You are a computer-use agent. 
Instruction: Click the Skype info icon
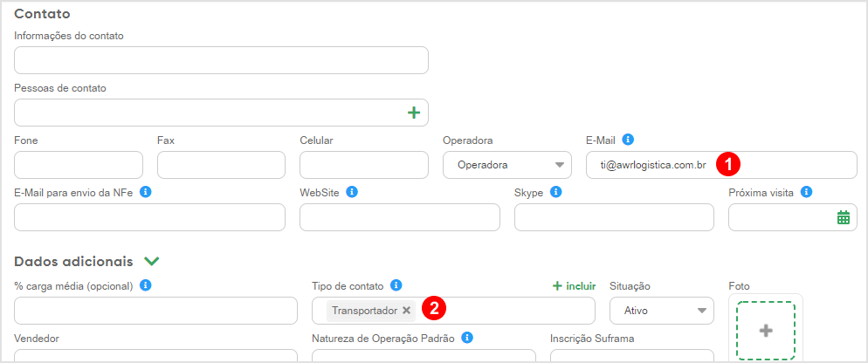[x=555, y=192]
